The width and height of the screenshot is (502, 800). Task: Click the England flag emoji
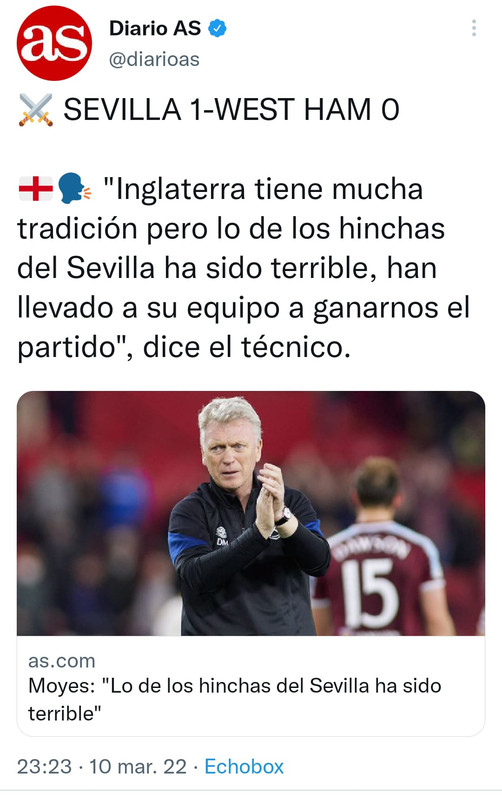tap(36, 189)
